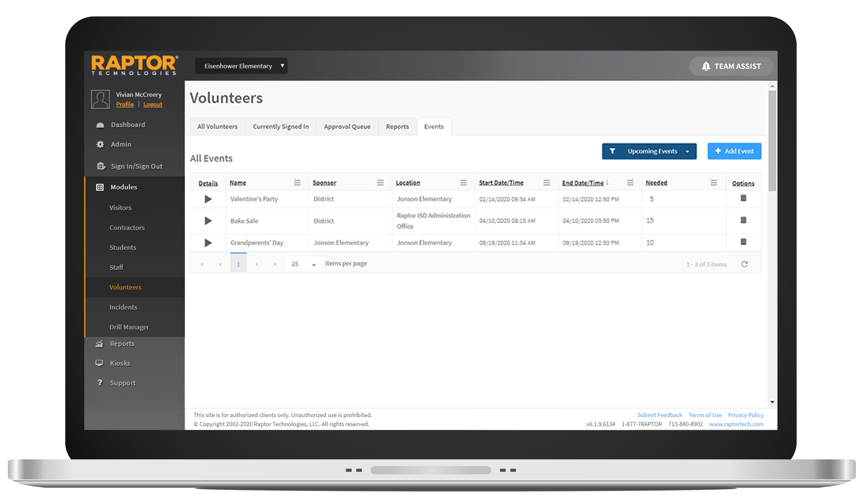
Task: Select the Sign In/Sign Out icon
Action: [100, 166]
